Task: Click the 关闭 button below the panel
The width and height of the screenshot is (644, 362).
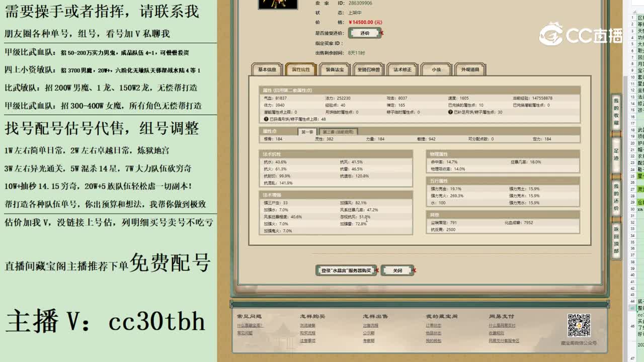Action: coord(397,270)
